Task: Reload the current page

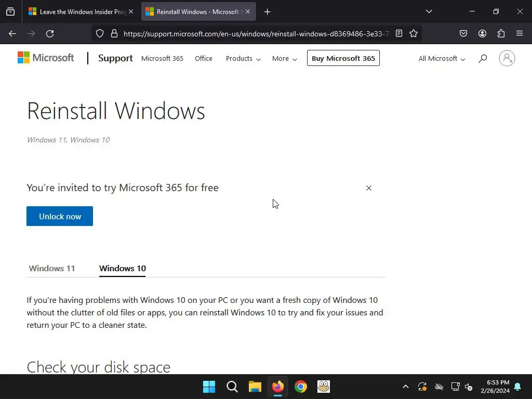Action: (50, 34)
